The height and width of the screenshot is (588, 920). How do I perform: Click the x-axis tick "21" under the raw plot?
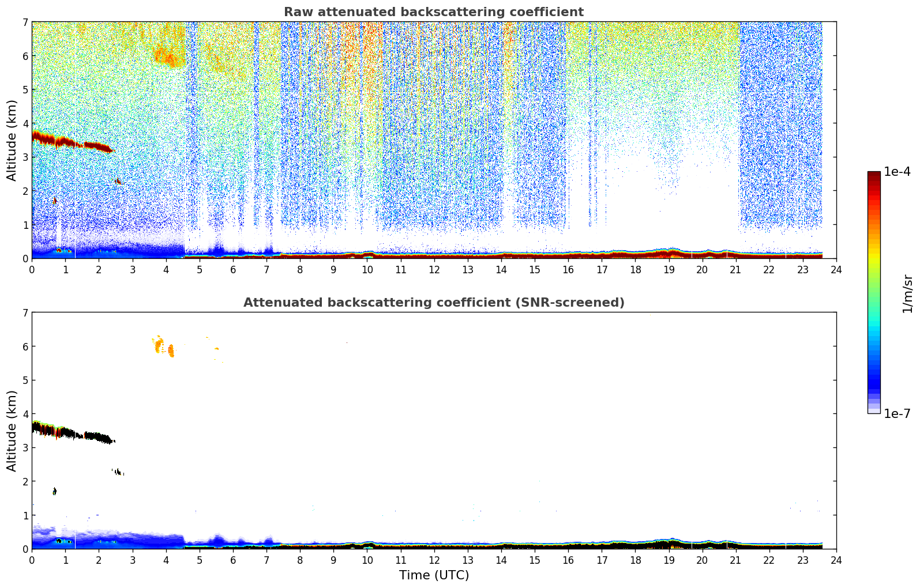pos(736,270)
